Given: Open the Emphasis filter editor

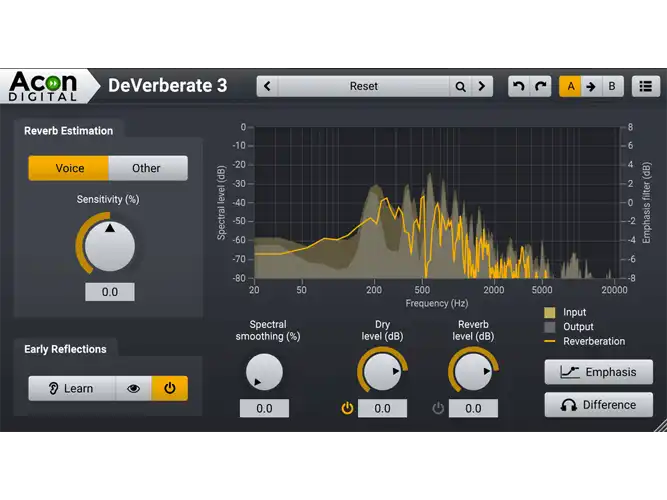Looking at the screenshot, I should [599, 372].
